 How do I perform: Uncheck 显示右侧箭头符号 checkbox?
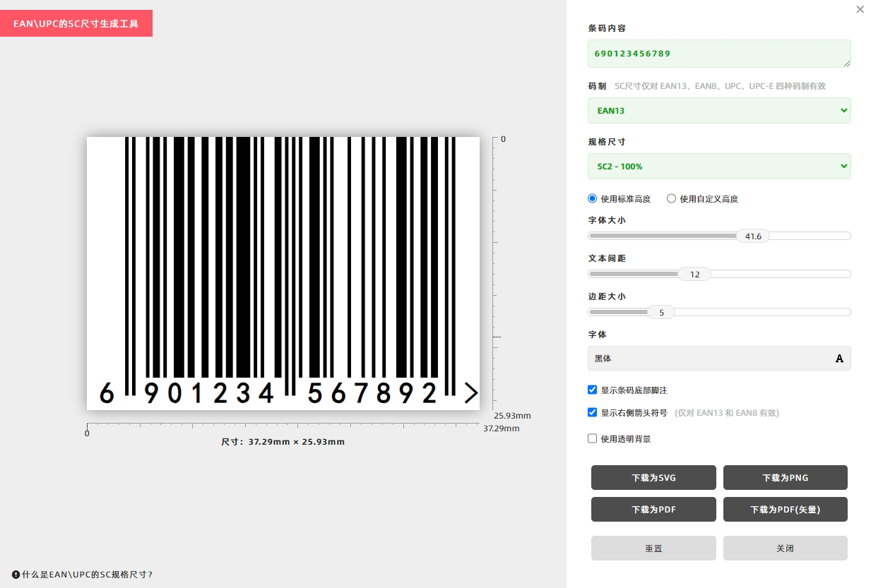tap(593, 412)
